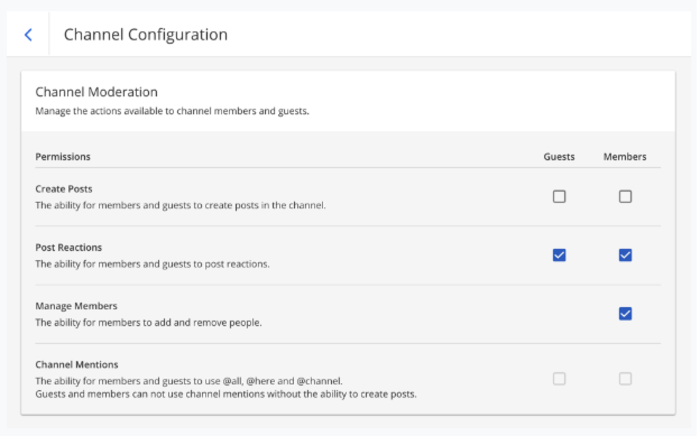This screenshot has width=700, height=436.
Task: Click the Permissions column header
Action: [63, 157]
